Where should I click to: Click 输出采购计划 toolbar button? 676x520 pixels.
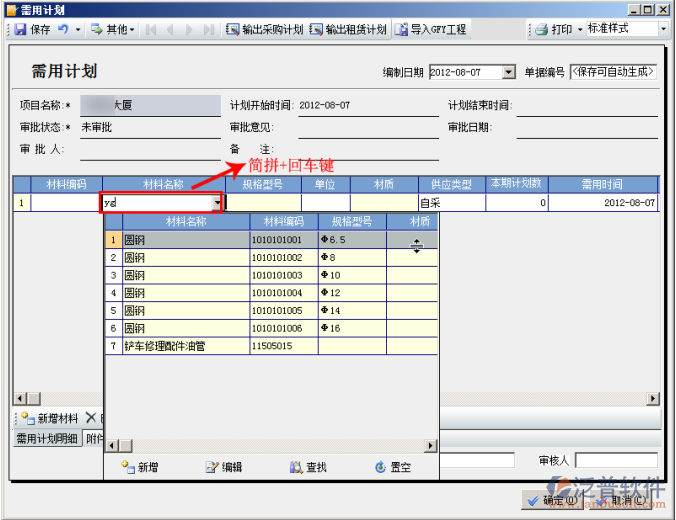[264, 29]
